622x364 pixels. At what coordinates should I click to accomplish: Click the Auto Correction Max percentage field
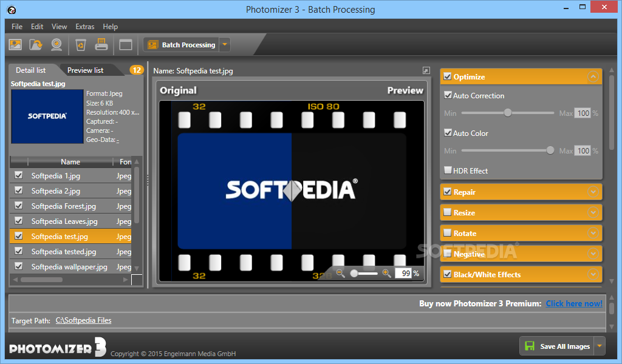click(x=583, y=113)
